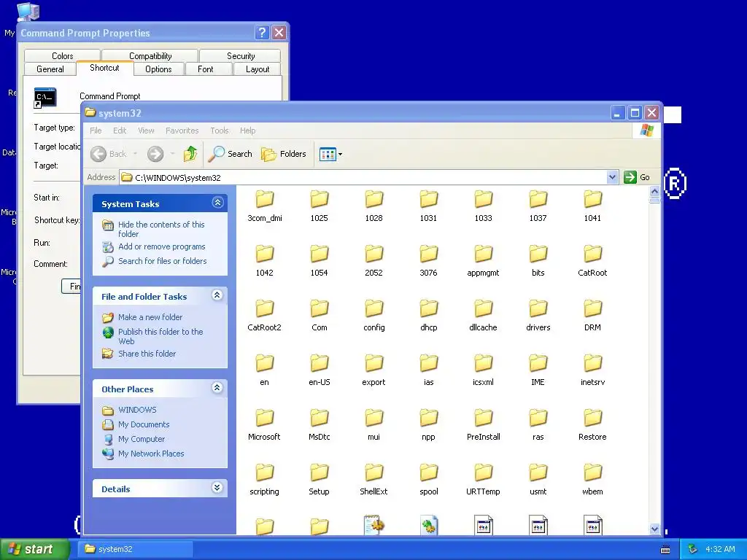Image resolution: width=747 pixels, height=560 pixels.
Task: Click the Go button beside address bar
Action: coord(637,177)
